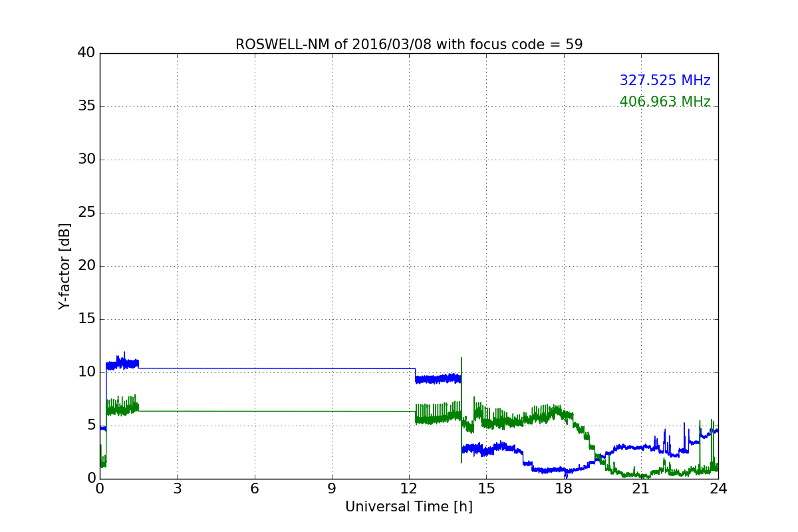Click the green spike peak at 14 hours
Viewport: 798px width, 532px height.
pos(462,358)
